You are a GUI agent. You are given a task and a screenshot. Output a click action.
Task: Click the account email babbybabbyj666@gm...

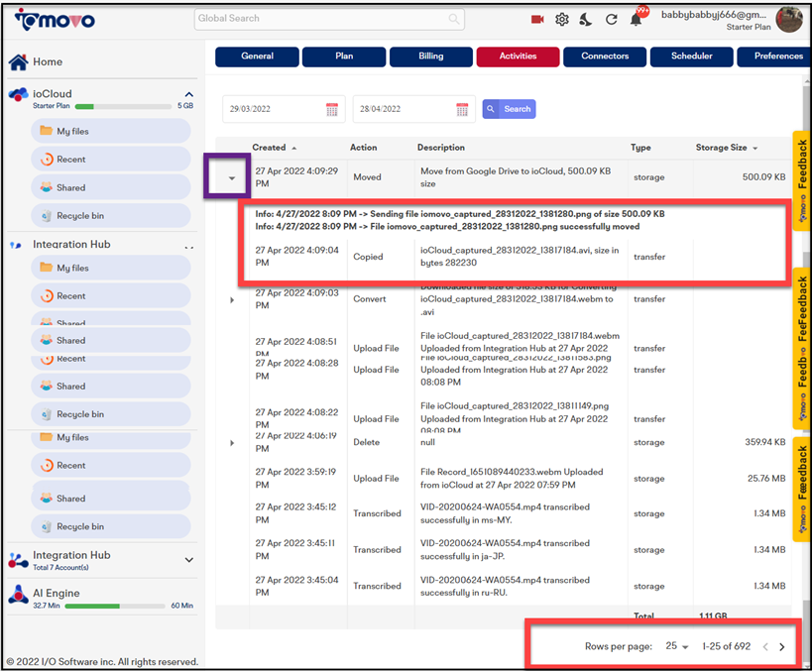point(714,15)
